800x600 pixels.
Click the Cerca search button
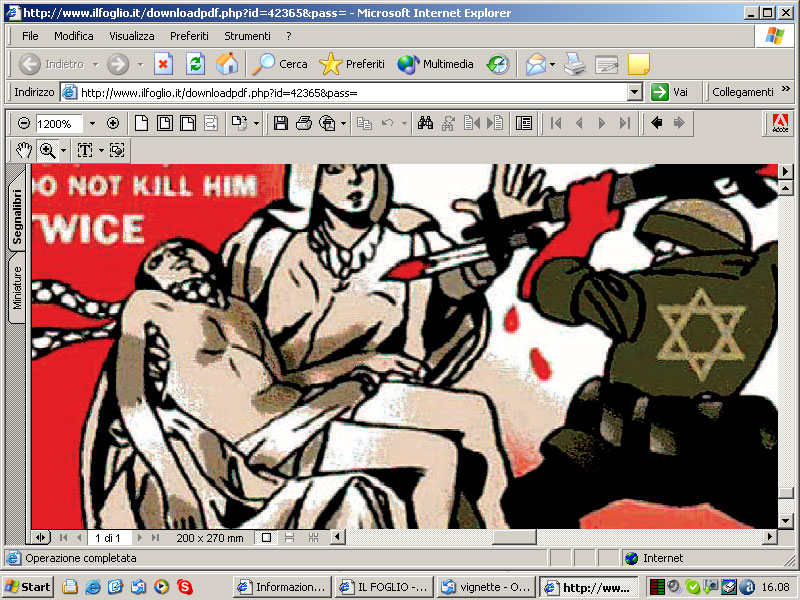click(281, 64)
